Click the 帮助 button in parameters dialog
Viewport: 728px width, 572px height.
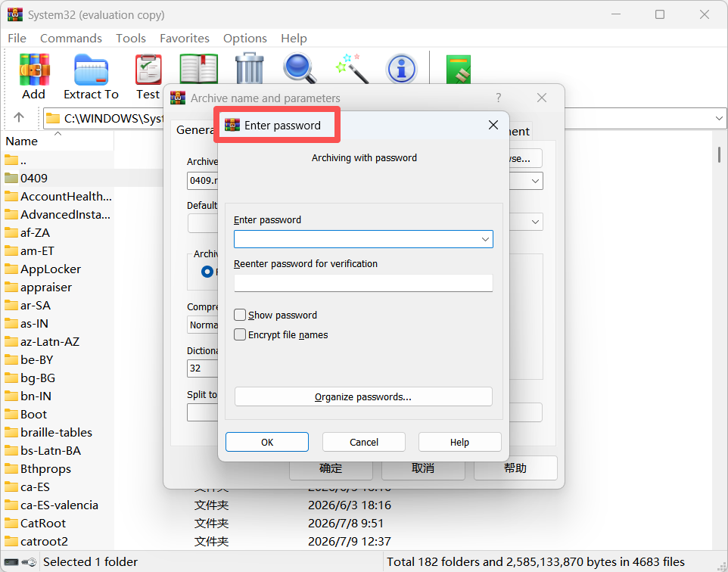click(515, 468)
